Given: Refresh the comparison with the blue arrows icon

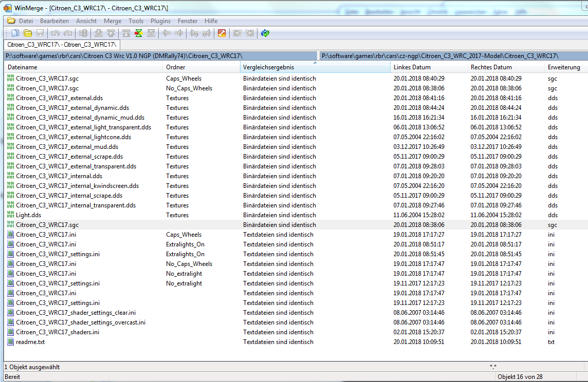Looking at the screenshot, I should [x=265, y=33].
